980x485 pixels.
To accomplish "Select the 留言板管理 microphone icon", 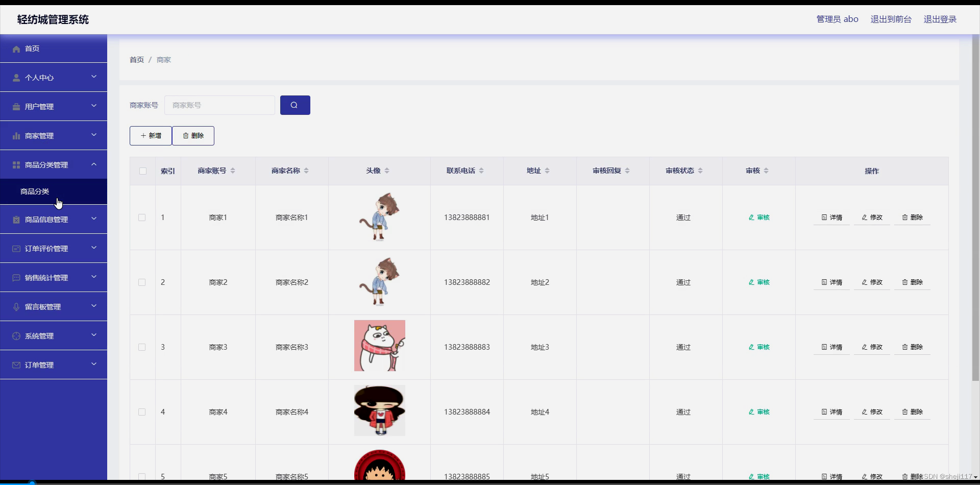I will point(16,306).
